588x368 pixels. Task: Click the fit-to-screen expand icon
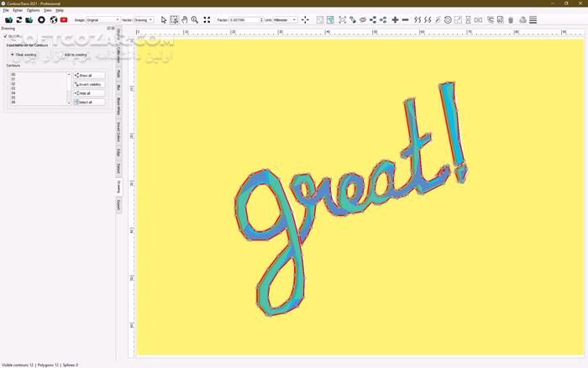click(x=207, y=19)
